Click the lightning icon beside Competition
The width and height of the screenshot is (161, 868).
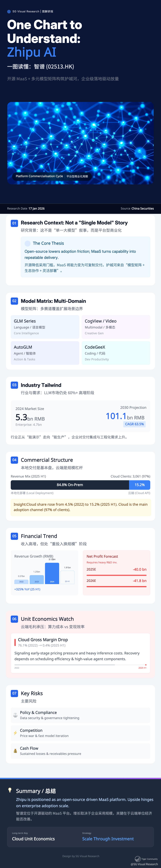pos(15,733)
